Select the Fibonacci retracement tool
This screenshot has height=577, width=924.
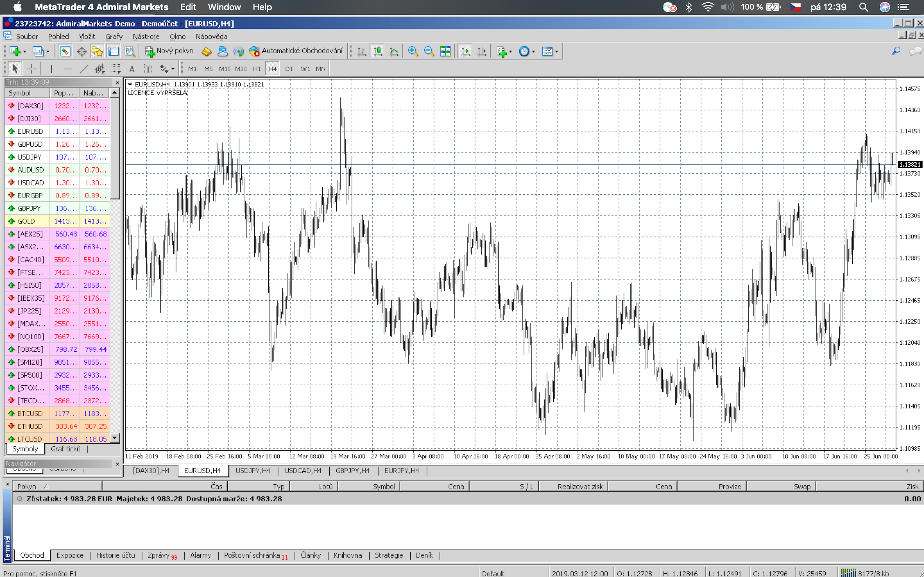pos(116,69)
